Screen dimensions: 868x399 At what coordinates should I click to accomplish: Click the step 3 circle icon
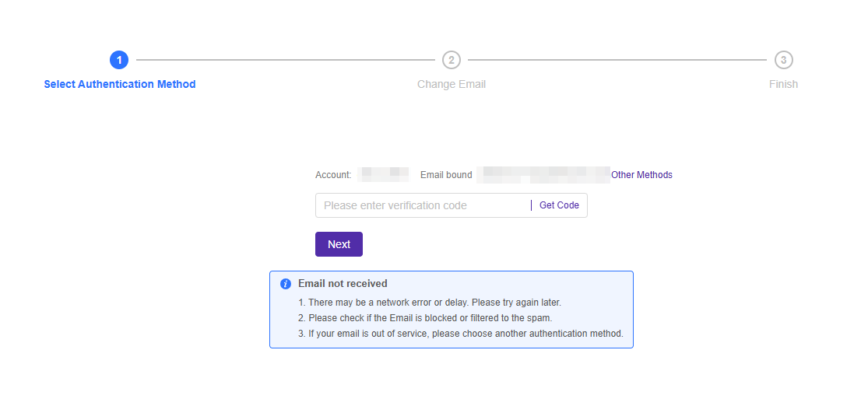(783, 60)
